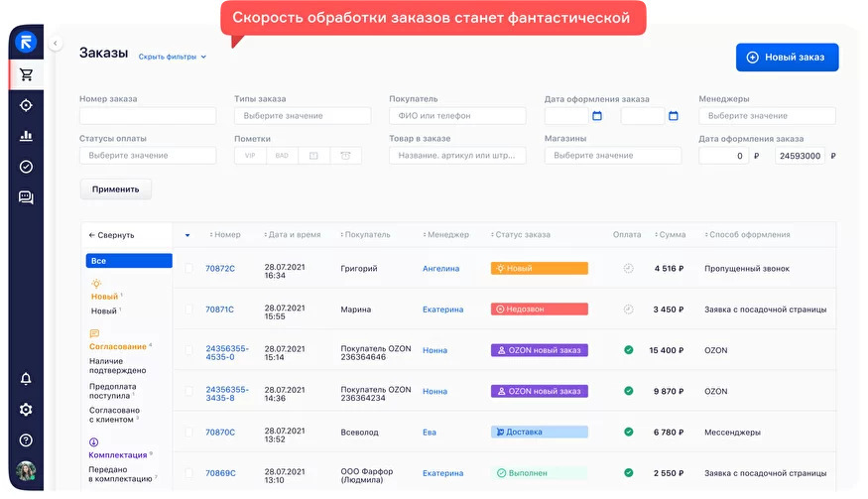Image resolution: width=868 pixels, height=499 pixels.
Task: Focus the Номер заказа input field
Action: 148,116
